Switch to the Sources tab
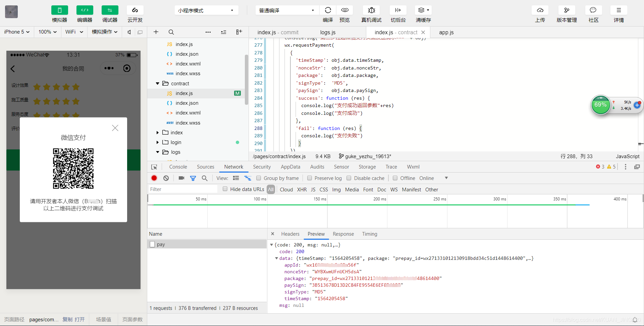Viewport: 644px width, 326px height. coord(205,167)
